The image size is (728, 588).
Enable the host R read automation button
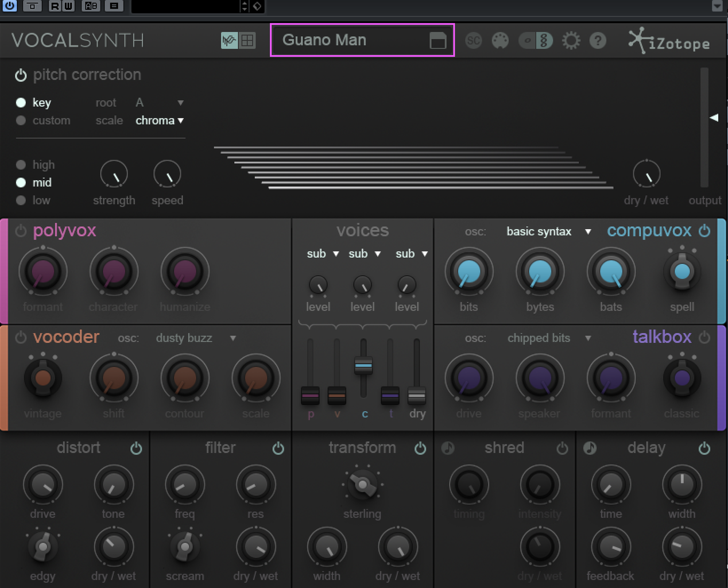tap(55, 6)
